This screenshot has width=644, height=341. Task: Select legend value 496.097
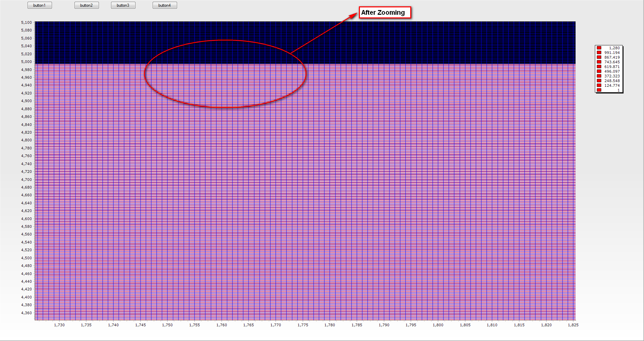612,71
